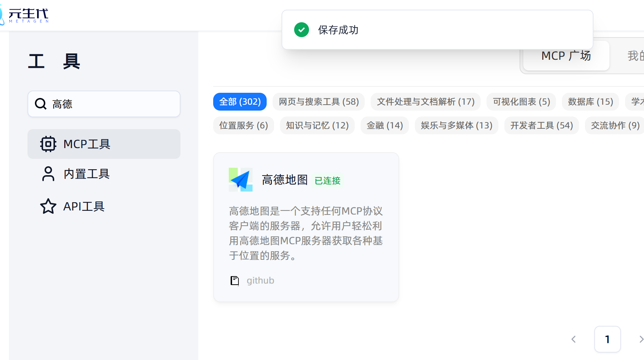The height and width of the screenshot is (360, 644).
Task: Open the github link on the card
Action: [x=260, y=281]
